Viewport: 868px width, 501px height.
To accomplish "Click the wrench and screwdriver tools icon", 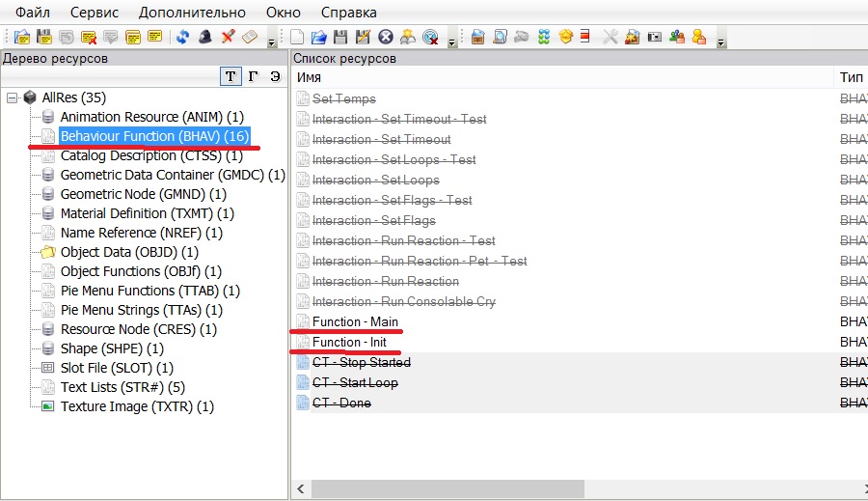I will [610, 37].
